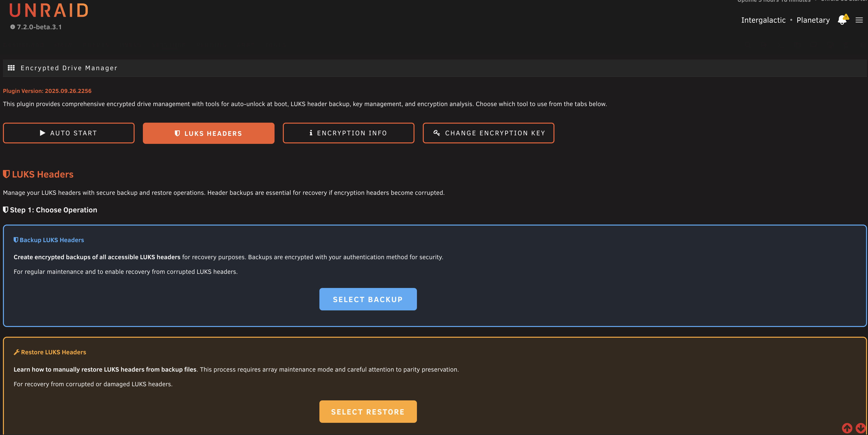Click the Select Restore button

click(368, 411)
